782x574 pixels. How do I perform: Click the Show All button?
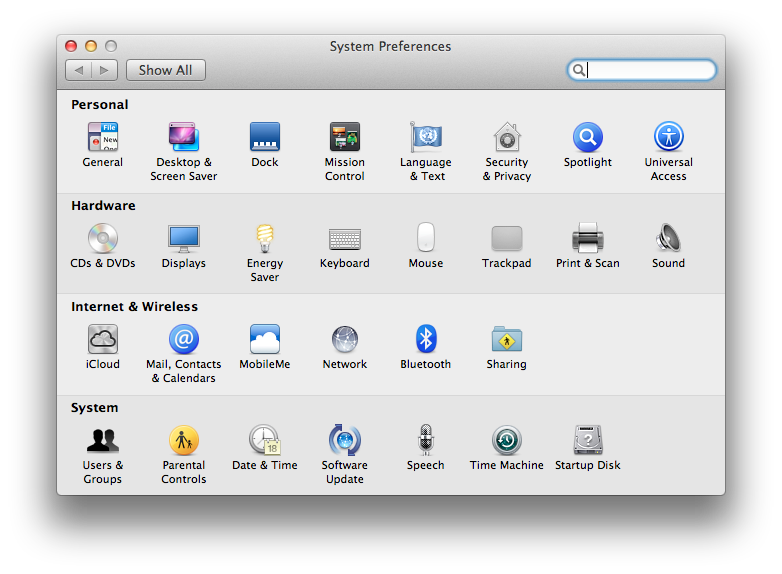(166, 70)
